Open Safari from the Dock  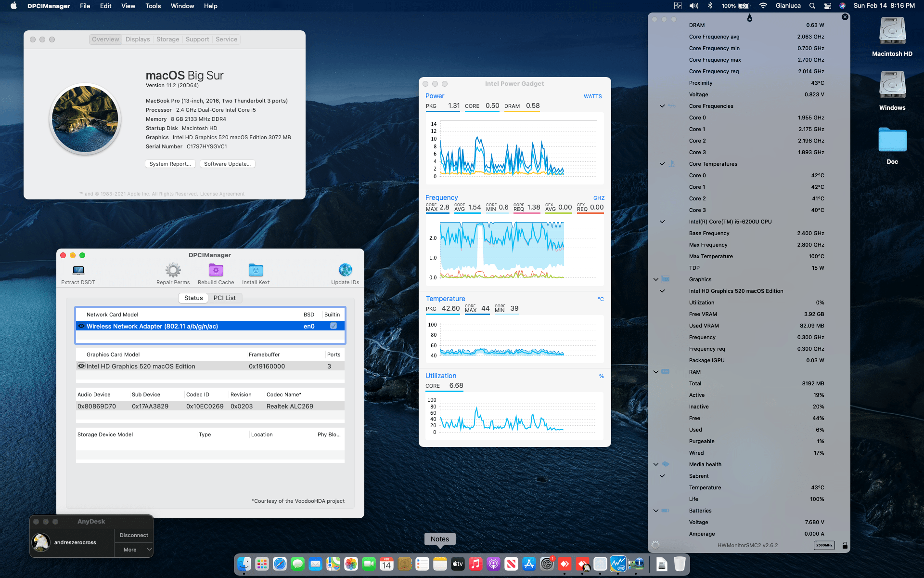(280, 564)
